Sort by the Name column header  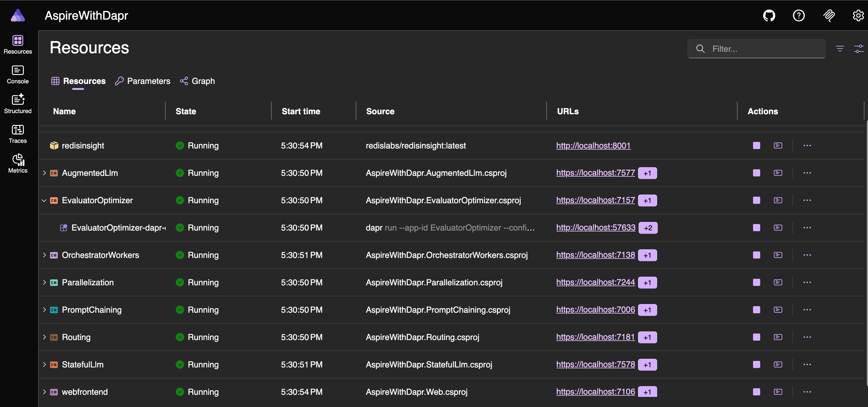(x=64, y=112)
